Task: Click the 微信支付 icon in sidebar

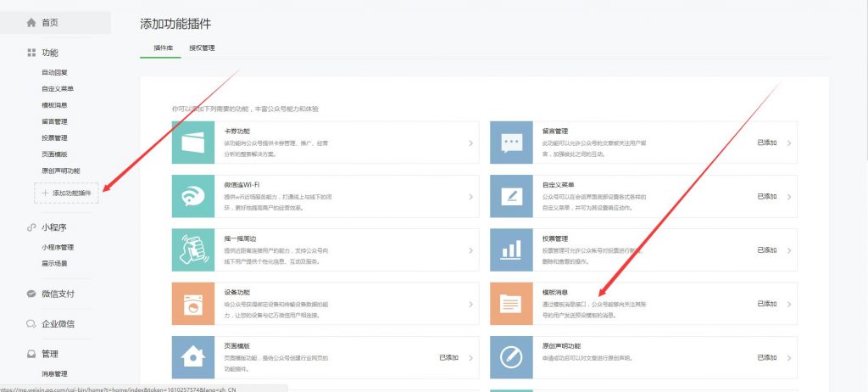Action: point(31,294)
